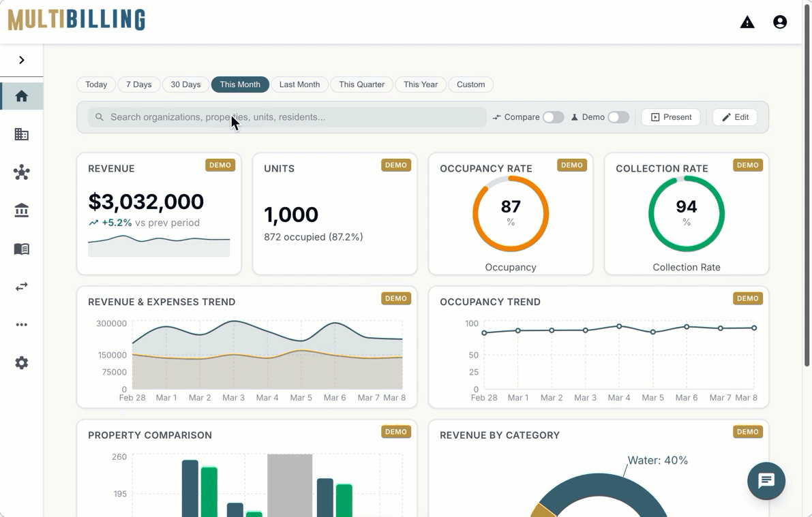The width and height of the screenshot is (812, 517).
Task: Click the warning triangle alert icon
Action: tap(747, 22)
